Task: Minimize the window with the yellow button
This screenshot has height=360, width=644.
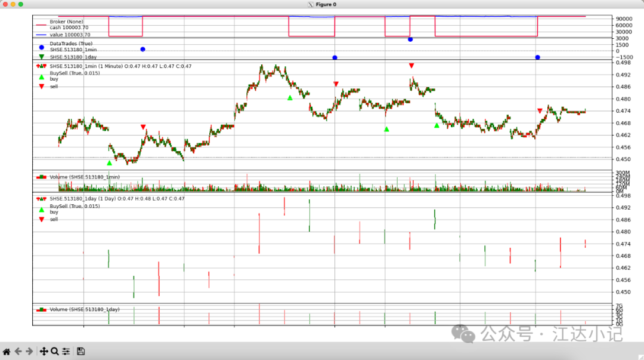Action: click(13, 4)
